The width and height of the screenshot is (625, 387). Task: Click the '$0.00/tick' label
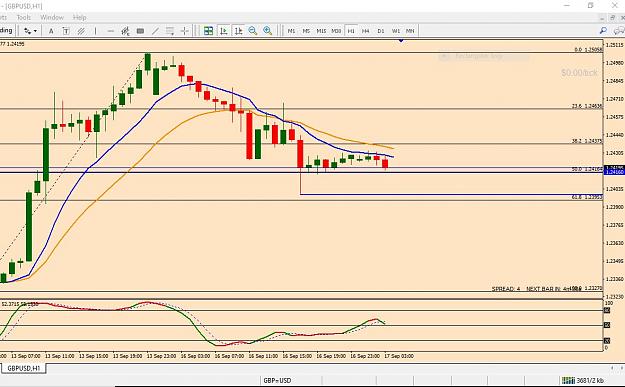point(579,73)
